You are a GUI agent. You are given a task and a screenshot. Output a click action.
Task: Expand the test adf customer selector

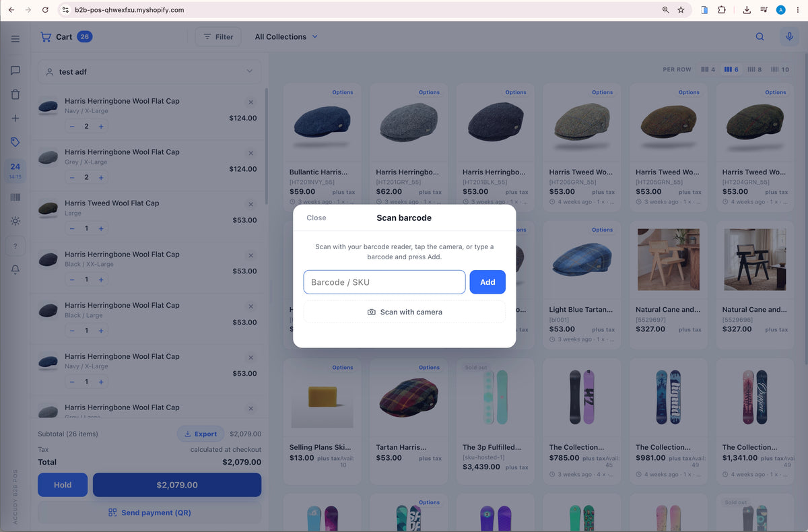pyautogui.click(x=149, y=71)
